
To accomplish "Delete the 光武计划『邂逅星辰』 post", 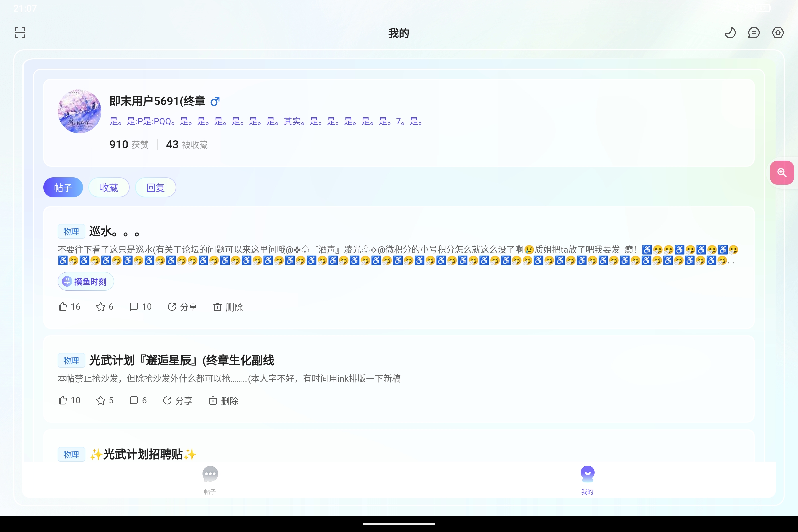I will (x=223, y=401).
